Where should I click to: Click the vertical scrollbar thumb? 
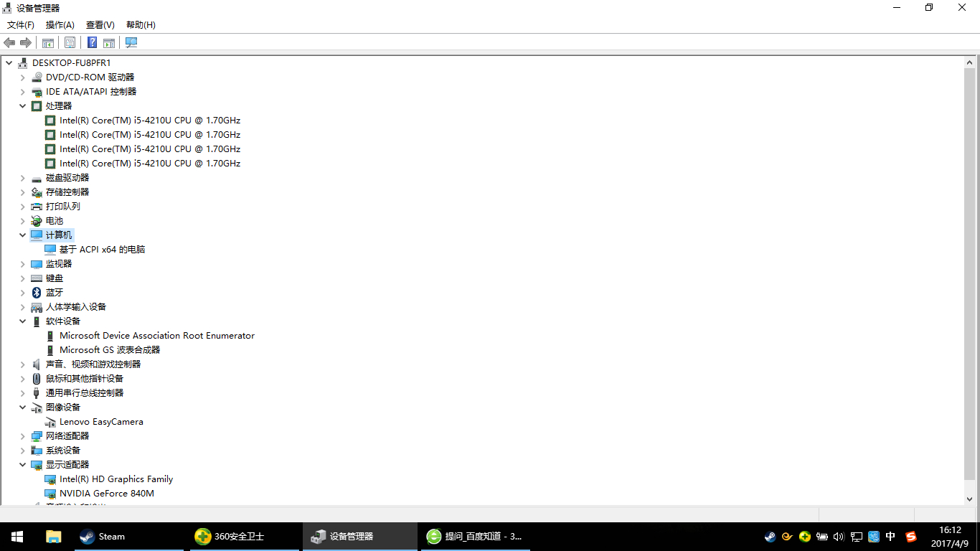pos(971,274)
